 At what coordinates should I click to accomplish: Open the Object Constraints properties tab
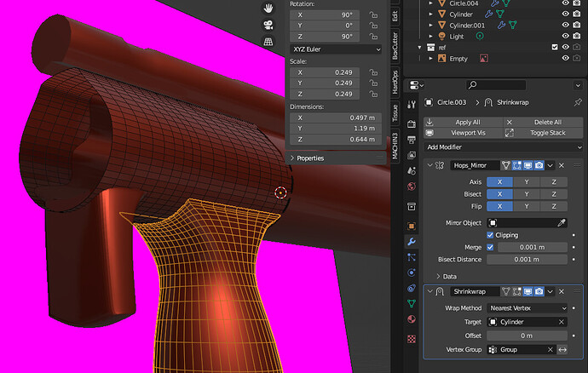click(x=412, y=288)
